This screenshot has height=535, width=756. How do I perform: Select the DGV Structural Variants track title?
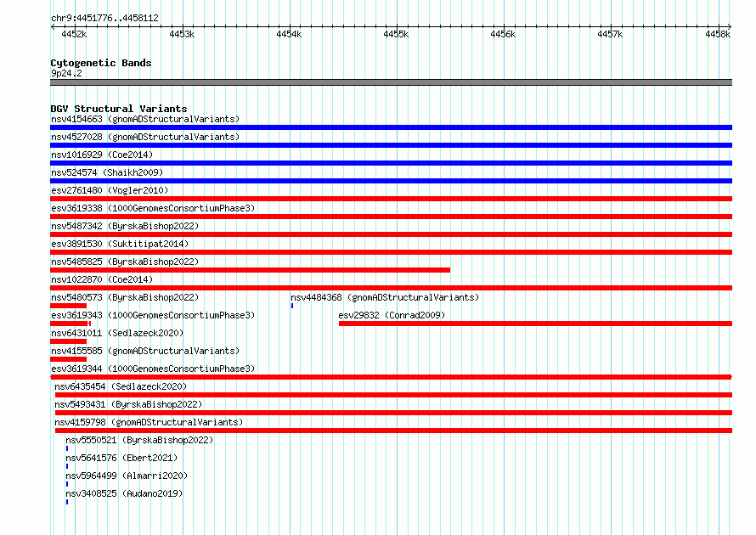coord(119,109)
